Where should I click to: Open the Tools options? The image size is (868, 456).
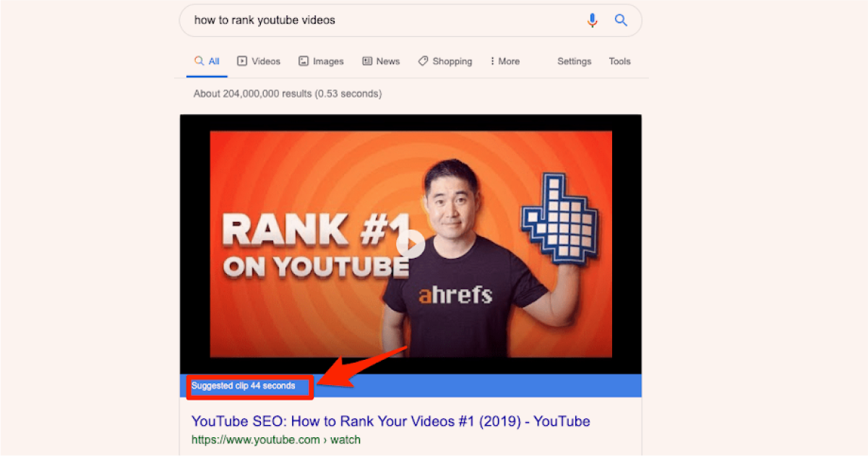coord(619,61)
